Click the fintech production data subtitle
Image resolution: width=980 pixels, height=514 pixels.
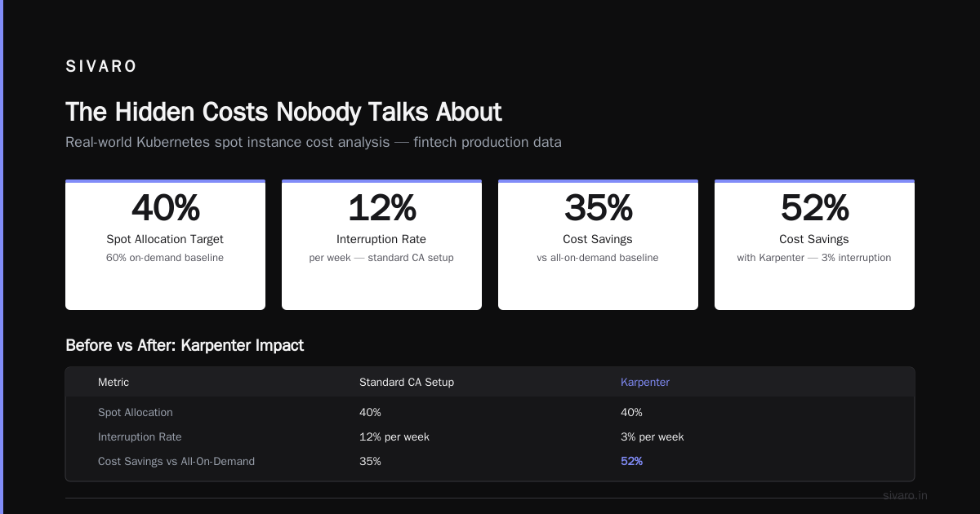coord(314,142)
